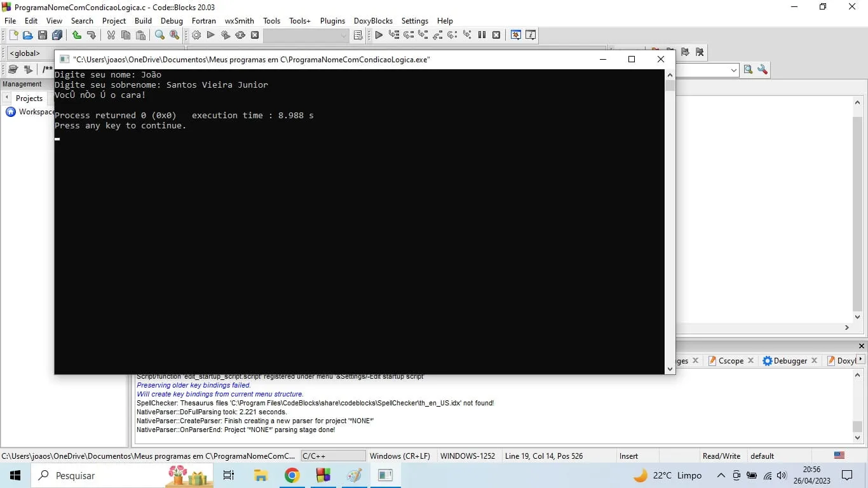
Task: Click the wrench options icon
Action: (x=763, y=70)
